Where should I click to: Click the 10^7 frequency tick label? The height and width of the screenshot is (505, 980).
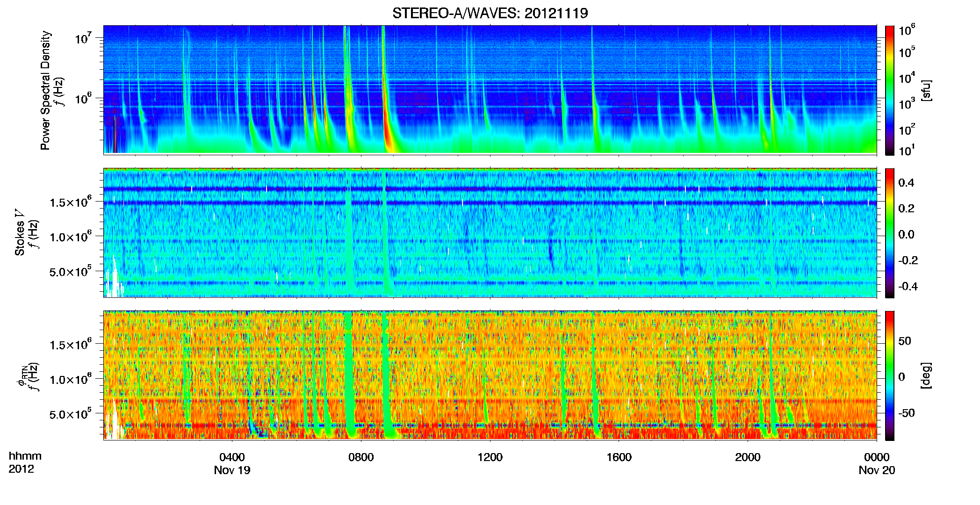pos(83,37)
